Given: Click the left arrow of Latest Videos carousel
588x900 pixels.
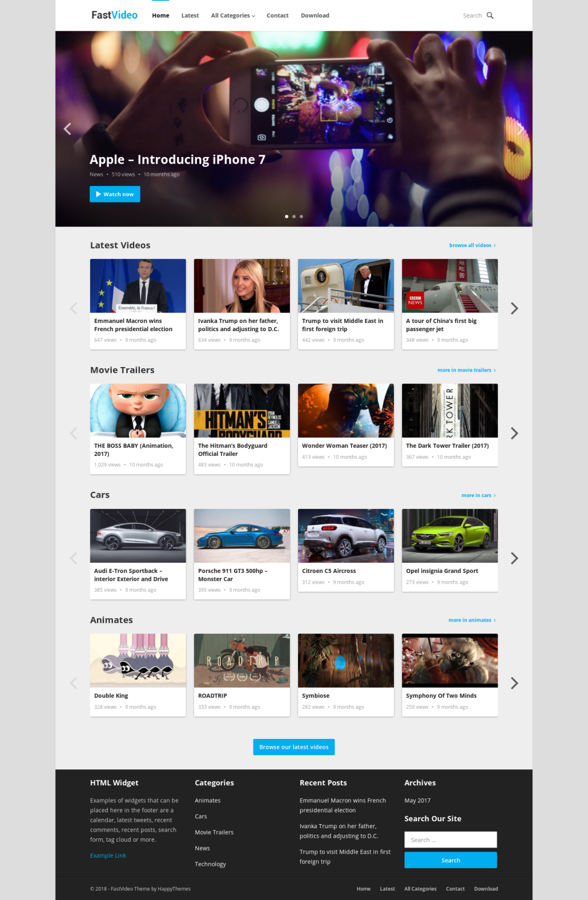Looking at the screenshot, I should coord(73,308).
